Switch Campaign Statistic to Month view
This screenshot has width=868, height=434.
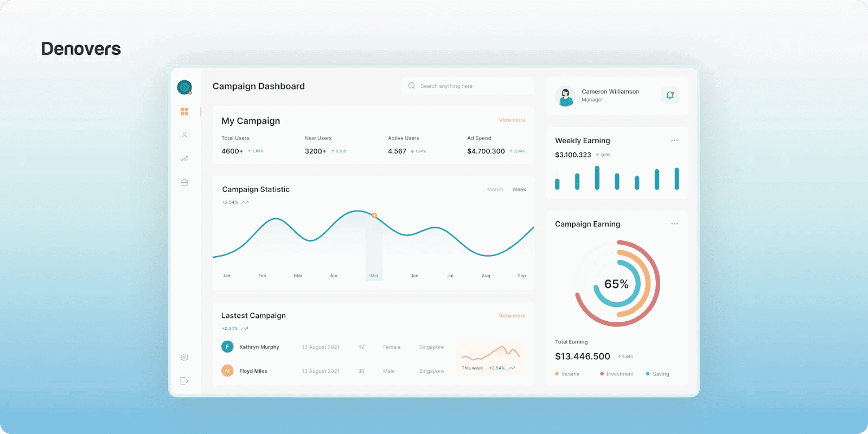495,189
